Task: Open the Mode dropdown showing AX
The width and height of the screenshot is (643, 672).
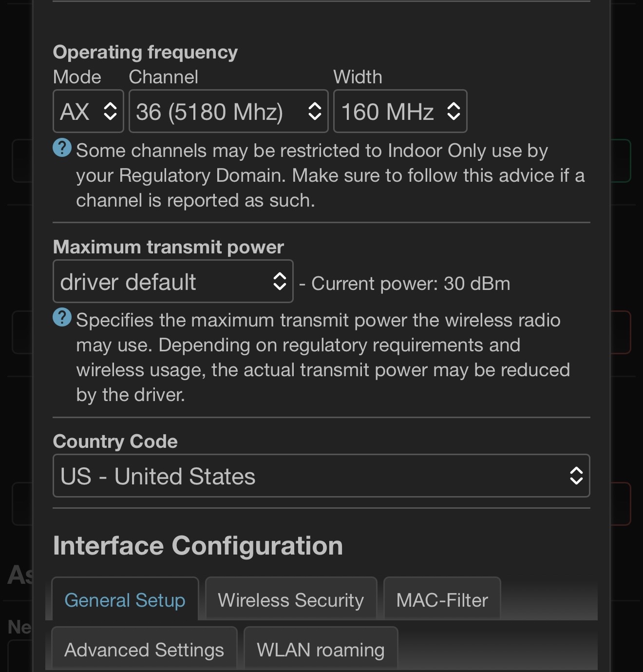Action: coord(88,111)
